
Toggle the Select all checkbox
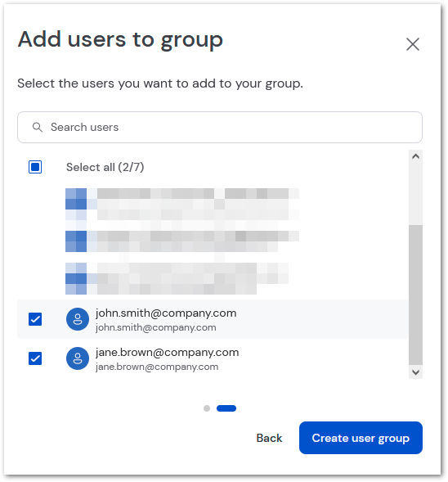[x=35, y=167]
